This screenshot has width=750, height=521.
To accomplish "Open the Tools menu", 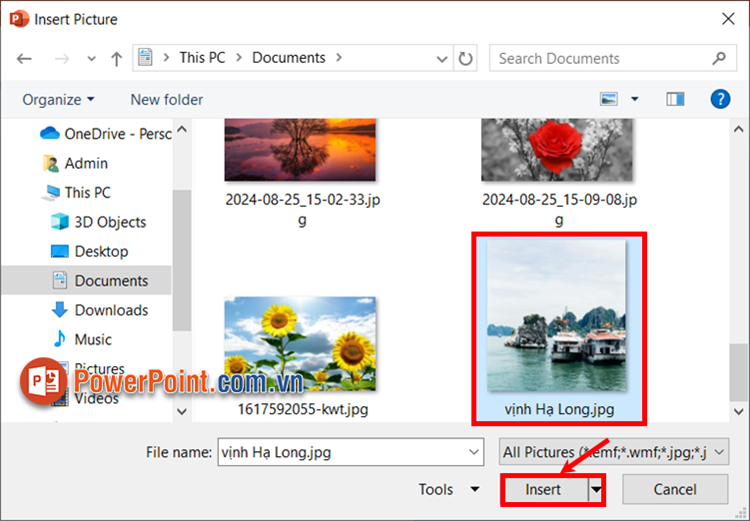I will coord(449,490).
